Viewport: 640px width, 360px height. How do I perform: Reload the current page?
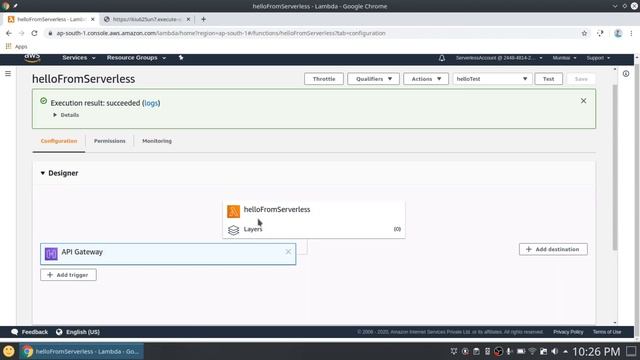[34, 33]
